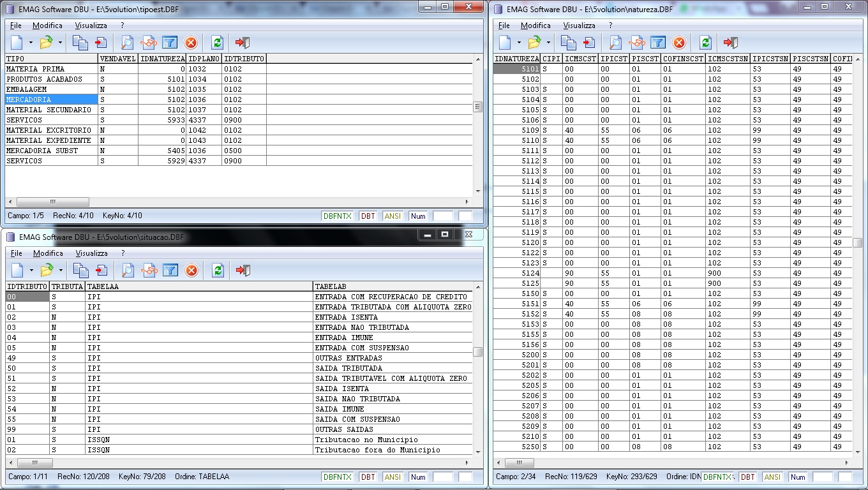Screen dimensions: 868x490
Task: Click the IDPLANO column header
Action: point(204,59)
